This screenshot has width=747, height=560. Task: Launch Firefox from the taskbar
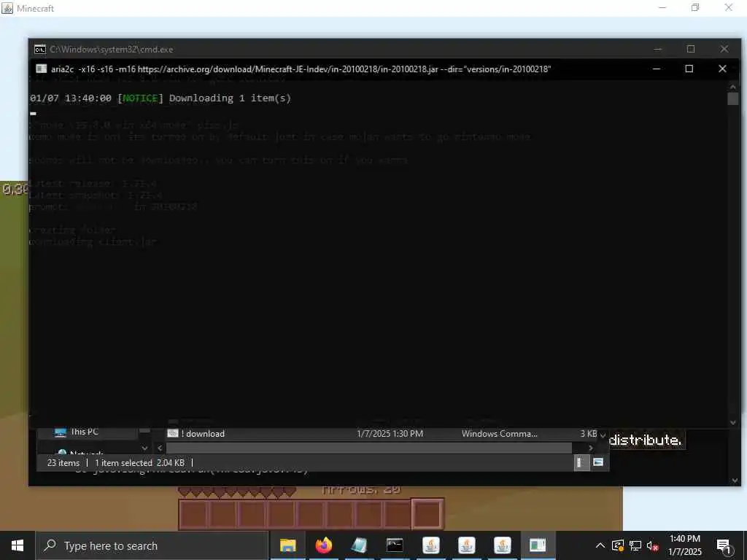[323, 545]
